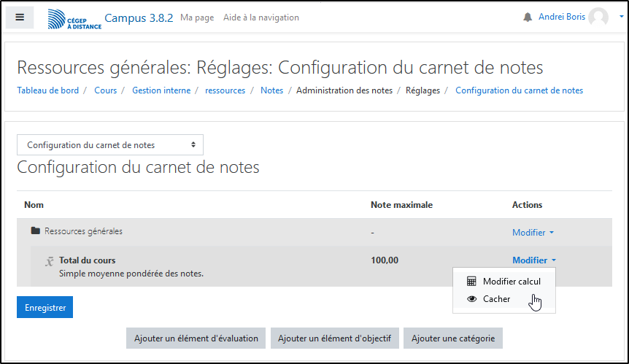Open the Configuration du carnet de notes selector
The height and width of the screenshot is (364, 629).
[x=110, y=145]
